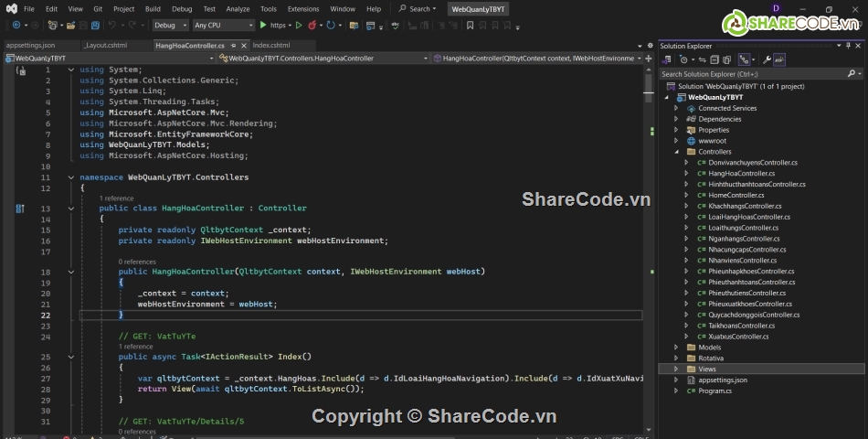Toggle pin on HangHoaController.cs tab

point(234,46)
